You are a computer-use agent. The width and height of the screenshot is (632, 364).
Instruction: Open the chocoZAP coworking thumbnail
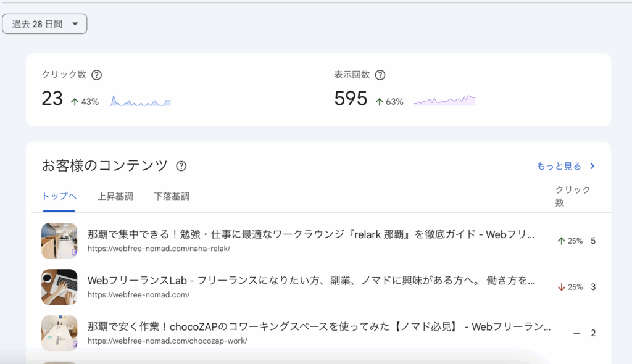[x=59, y=333]
